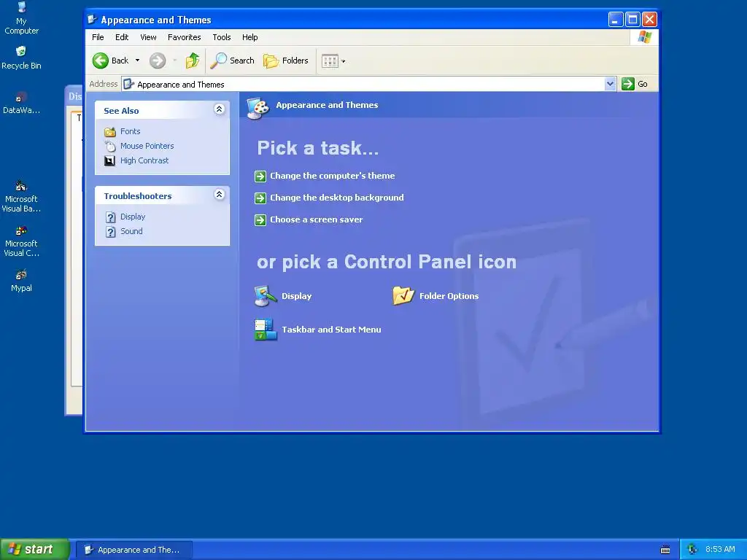747x560 pixels.
Task: Open the Taskbar and Start Menu icon
Action: coord(266,330)
